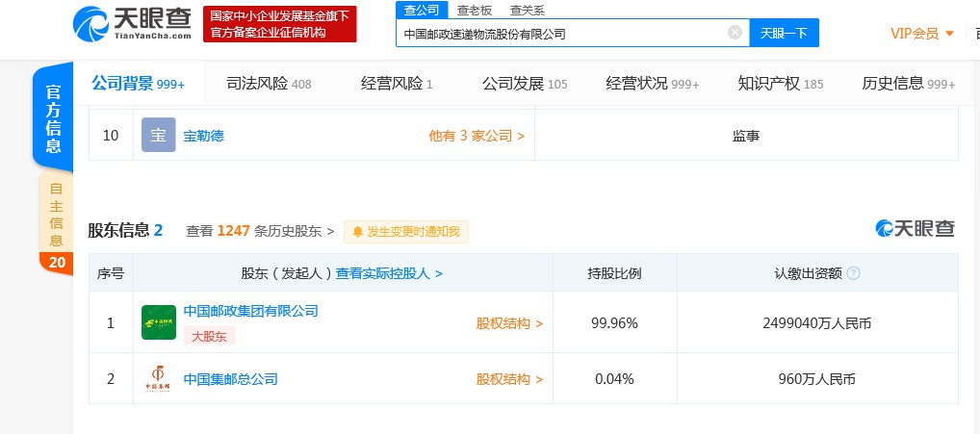Open 中国集邮总公司 shareholder link
This screenshot has height=434, width=980.
click(x=230, y=379)
